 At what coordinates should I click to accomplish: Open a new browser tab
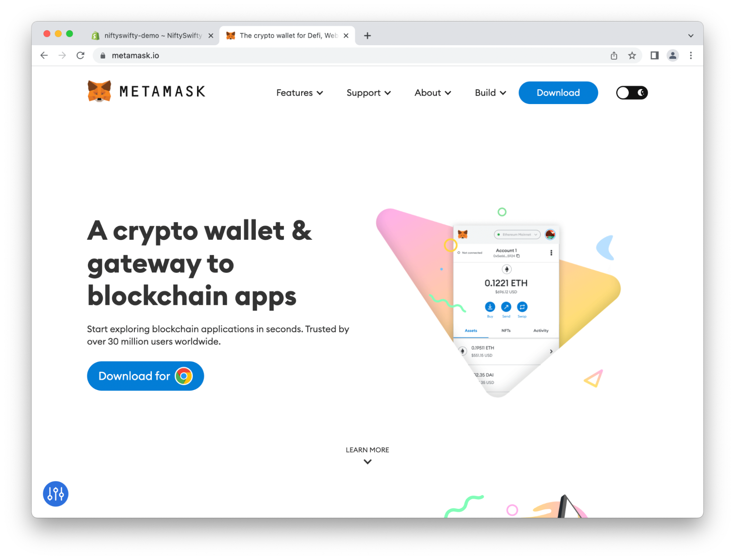coord(367,36)
